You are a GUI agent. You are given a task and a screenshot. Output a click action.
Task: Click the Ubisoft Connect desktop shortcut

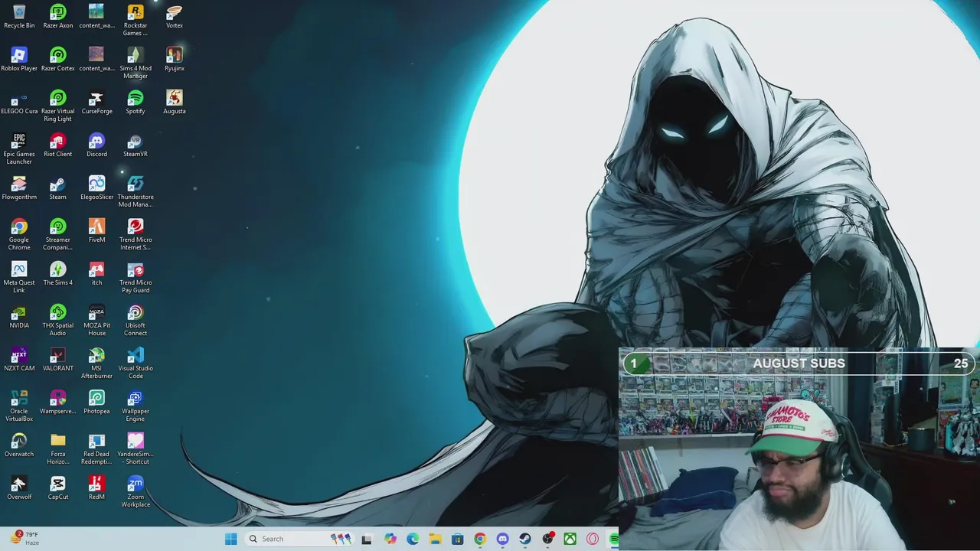pos(136,321)
